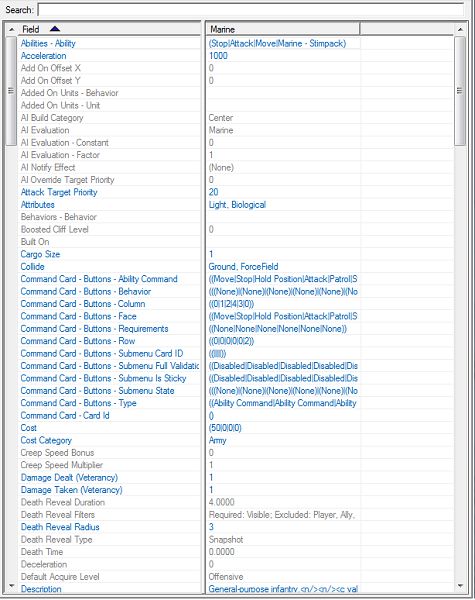Image resolution: width=475 pixels, height=600 pixels.
Task: Select Command Card - Buttons - Submenu Card ID
Action: pos(109,353)
